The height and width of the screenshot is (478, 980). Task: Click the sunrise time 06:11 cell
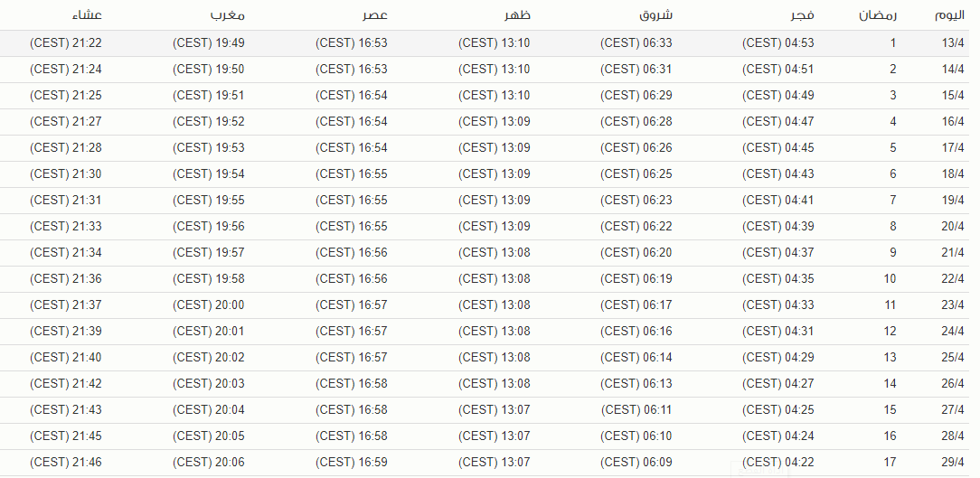pos(637,410)
